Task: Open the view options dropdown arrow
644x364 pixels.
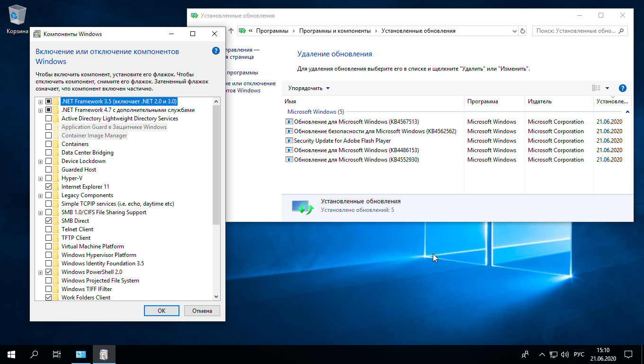Action: coord(607,88)
